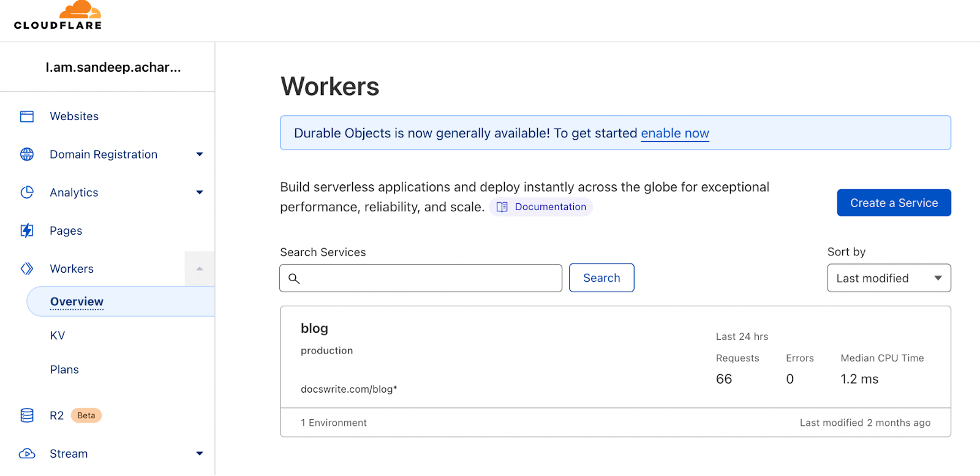Open the KV submenu item
The width and height of the screenshot is (980, 476).
58,336
